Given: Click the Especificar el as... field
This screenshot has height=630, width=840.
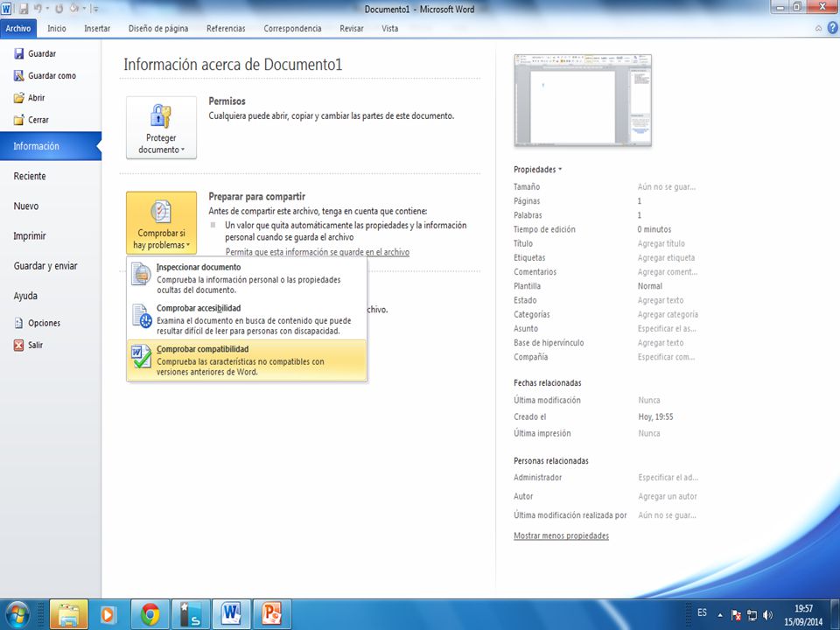Looking at the screenshot, I should pyautogui.click(x=667, y=329).
